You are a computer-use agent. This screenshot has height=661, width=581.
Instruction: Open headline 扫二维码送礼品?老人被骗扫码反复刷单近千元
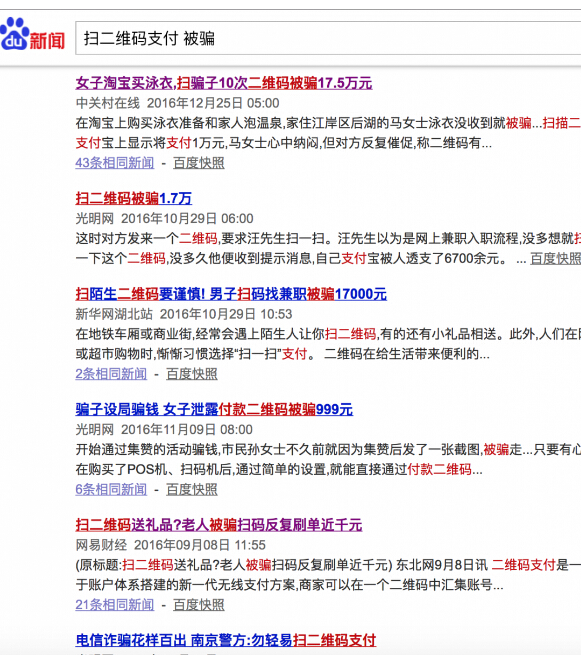pos(219,525)
